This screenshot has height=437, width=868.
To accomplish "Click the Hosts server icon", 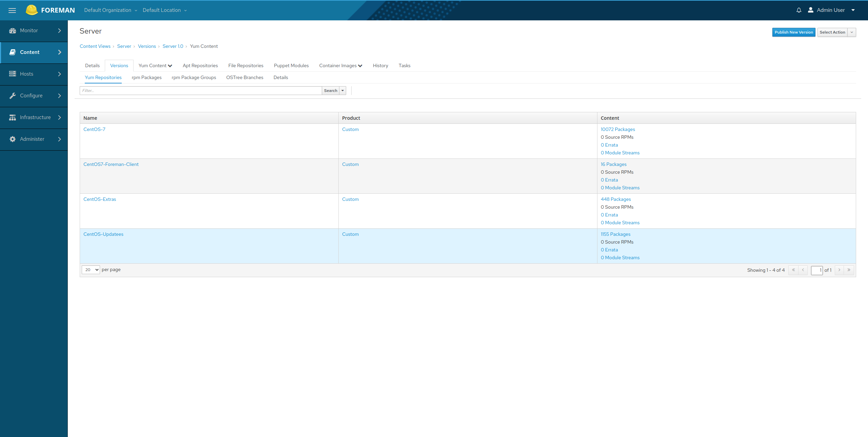I will [13, 74].
